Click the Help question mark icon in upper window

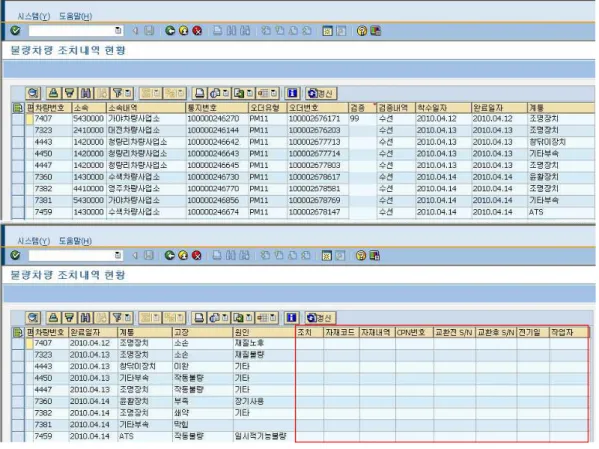pos(361,31)
